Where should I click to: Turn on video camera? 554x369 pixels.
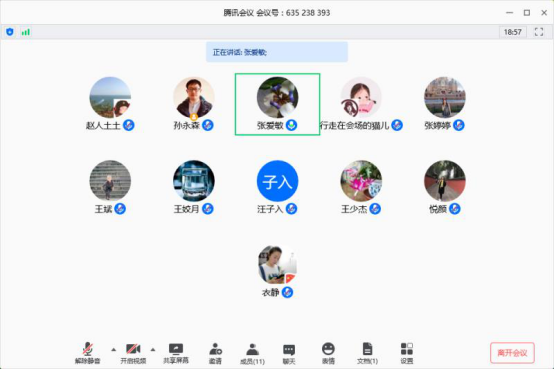tap(133, 353)
